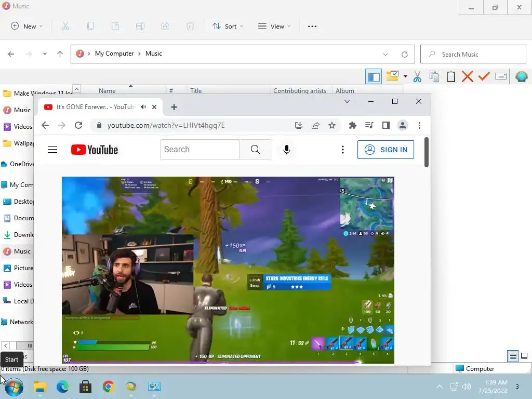The height and width of the screenshot is (399, 532).
Task: Toggle Chrome side panel icon
Action: coord(386,125)
